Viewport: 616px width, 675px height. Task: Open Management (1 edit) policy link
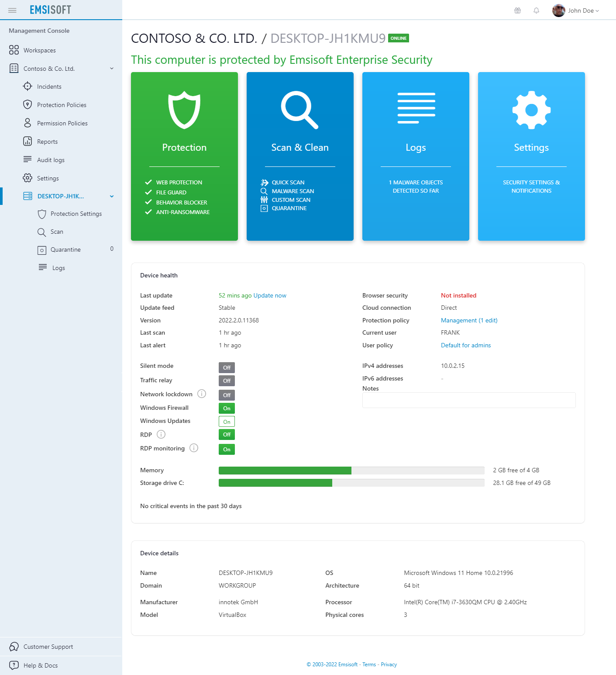point(469,320)
